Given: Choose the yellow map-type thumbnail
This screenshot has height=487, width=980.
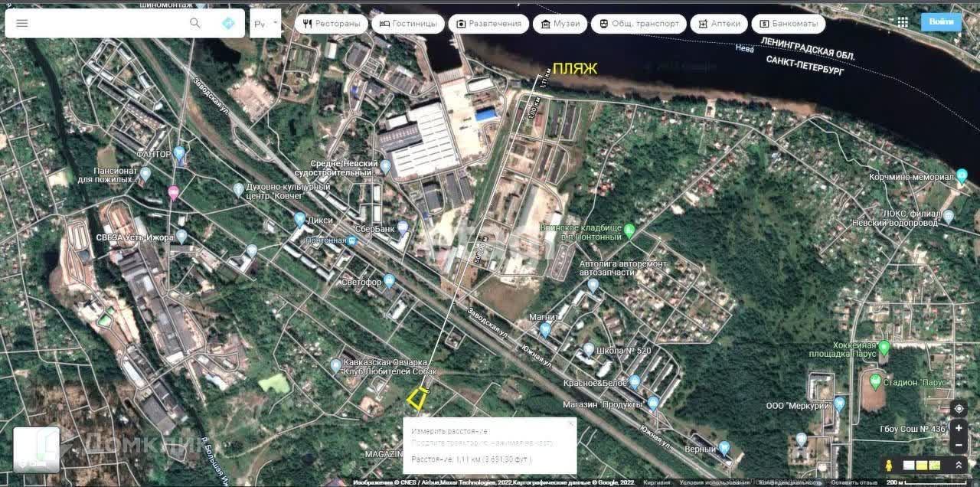Looking at the screenshot, I should (x=922, y=465).
